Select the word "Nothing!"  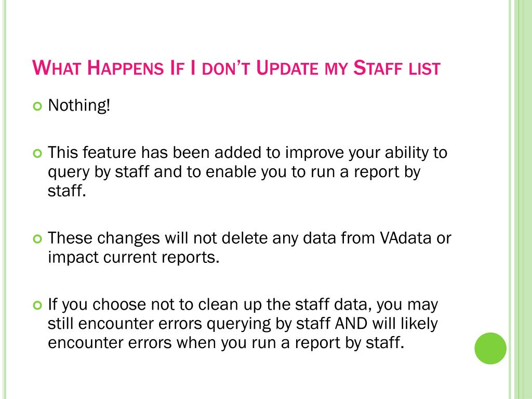79,105
